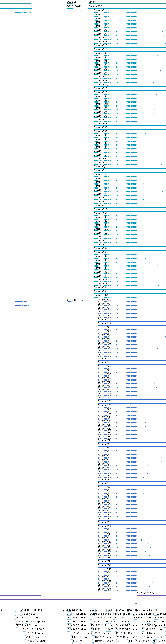Screen dimensions: 166x644
Task: Open the Dscam-RCB transcript label
Action: click(x=100, y=233)
